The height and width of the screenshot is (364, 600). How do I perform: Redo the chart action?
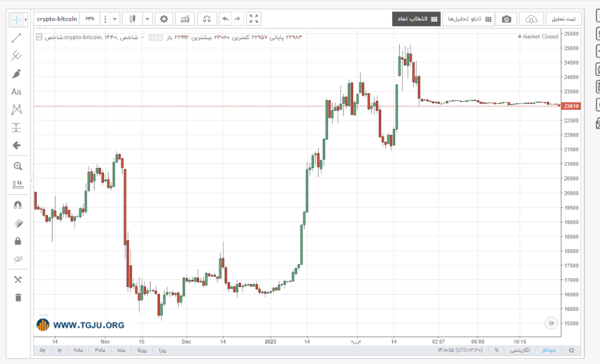[238, 19]
